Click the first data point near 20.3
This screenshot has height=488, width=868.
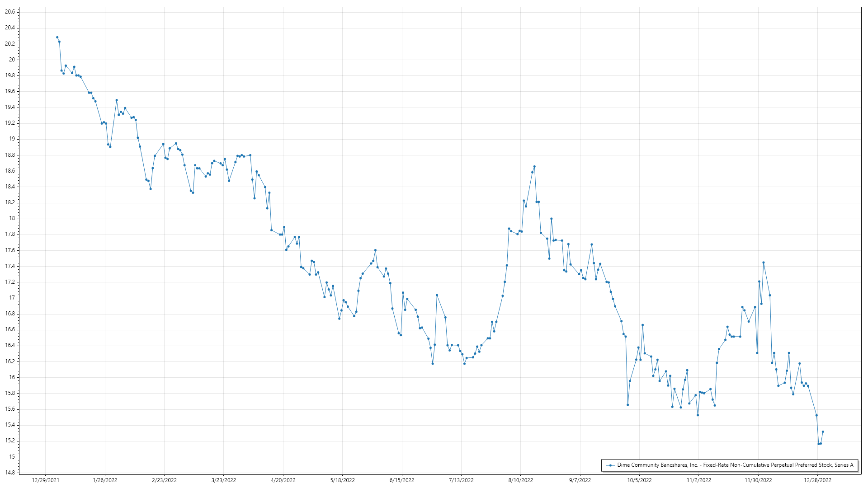[57, 37]
